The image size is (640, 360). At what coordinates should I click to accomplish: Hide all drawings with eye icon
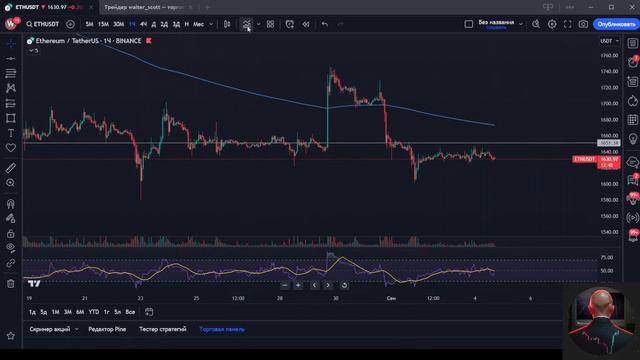tap(11, 247)
